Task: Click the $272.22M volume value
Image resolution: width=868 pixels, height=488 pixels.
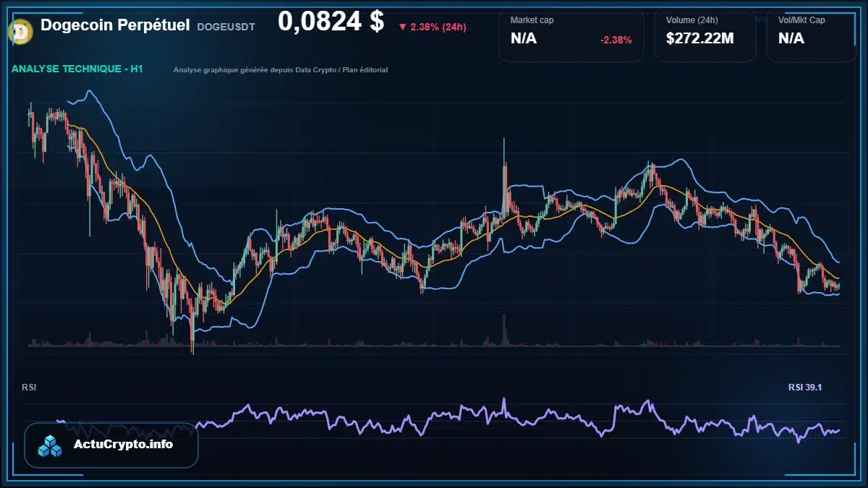Action: pos(700,39)
